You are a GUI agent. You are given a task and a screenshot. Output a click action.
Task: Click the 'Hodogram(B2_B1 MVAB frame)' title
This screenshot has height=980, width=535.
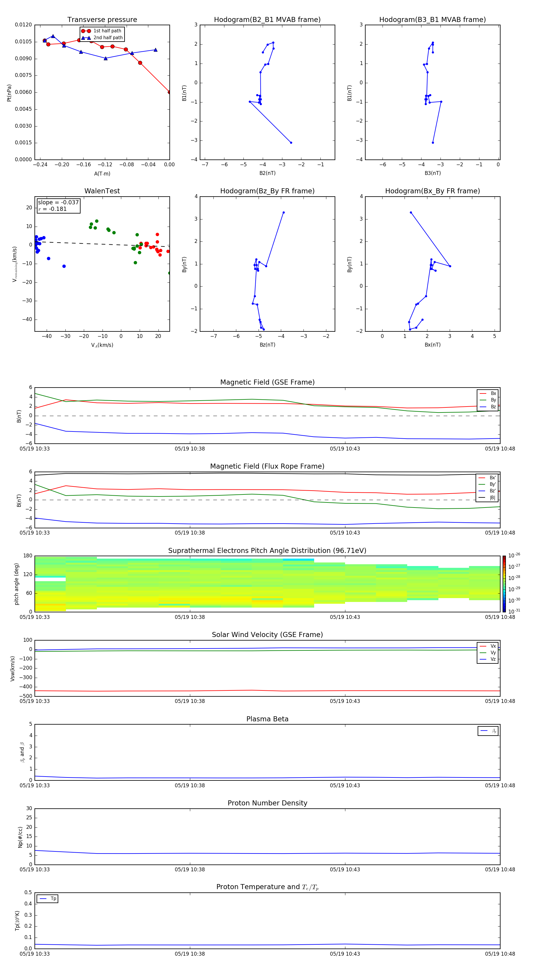(267, 20)
